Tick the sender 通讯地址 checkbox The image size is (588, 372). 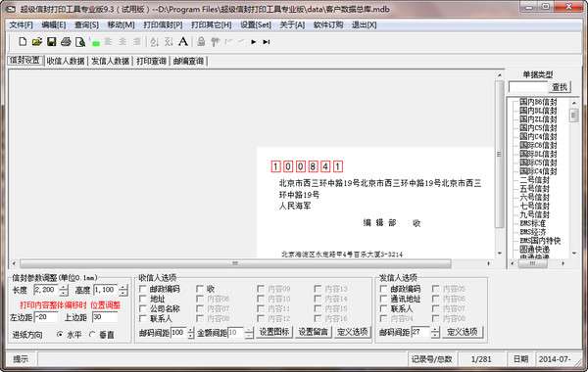[383, 299]
